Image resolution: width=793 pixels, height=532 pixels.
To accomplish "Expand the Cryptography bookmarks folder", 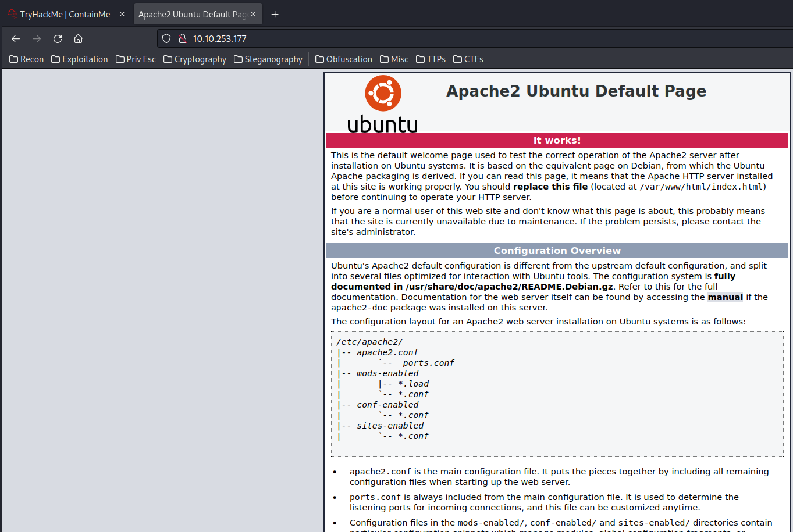I will click(x=195, y=59).
